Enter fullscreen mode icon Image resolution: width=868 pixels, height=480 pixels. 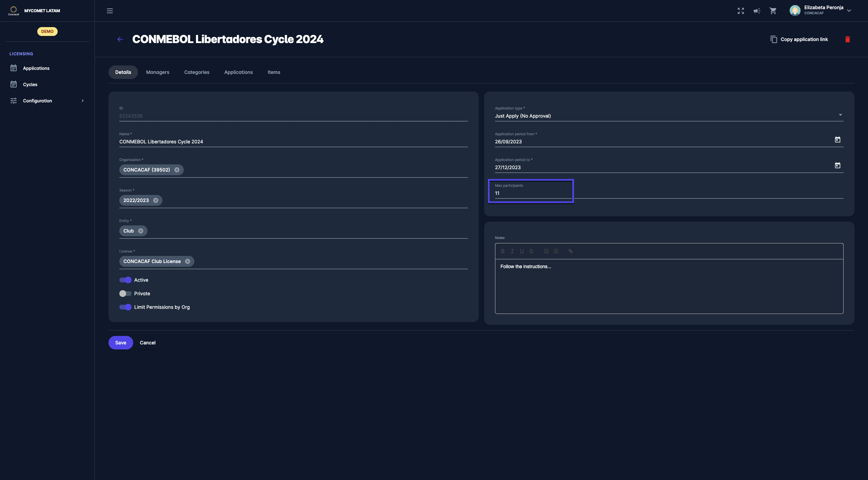pyautogui.click(x=741, y=11)
